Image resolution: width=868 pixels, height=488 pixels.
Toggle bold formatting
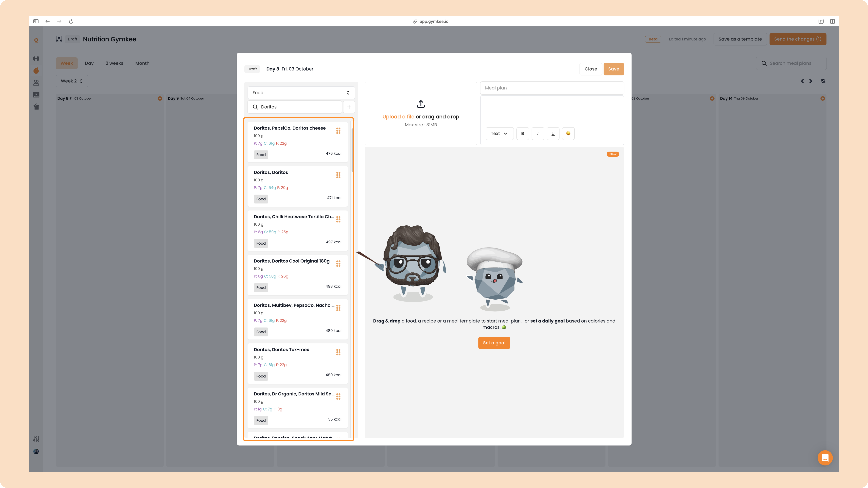(x=523, y=133)
